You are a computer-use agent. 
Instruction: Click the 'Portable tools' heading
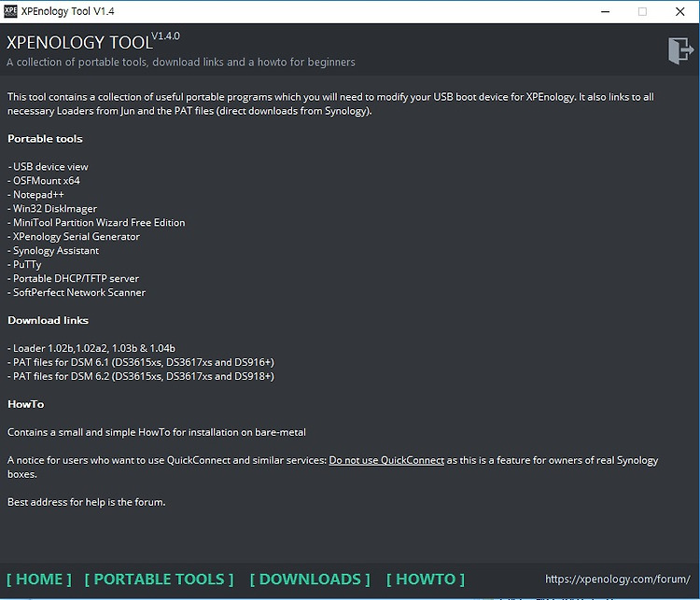point(45,139)
